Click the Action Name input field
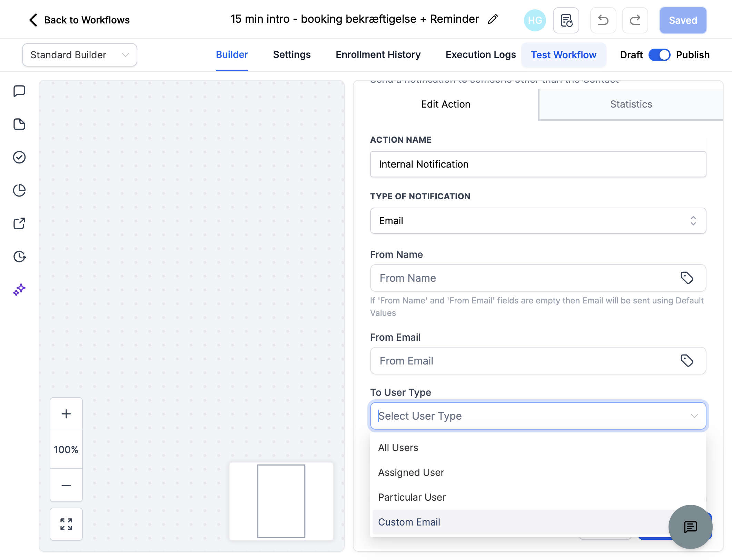This screenshot has width=732, height=560. click(538, 164)
